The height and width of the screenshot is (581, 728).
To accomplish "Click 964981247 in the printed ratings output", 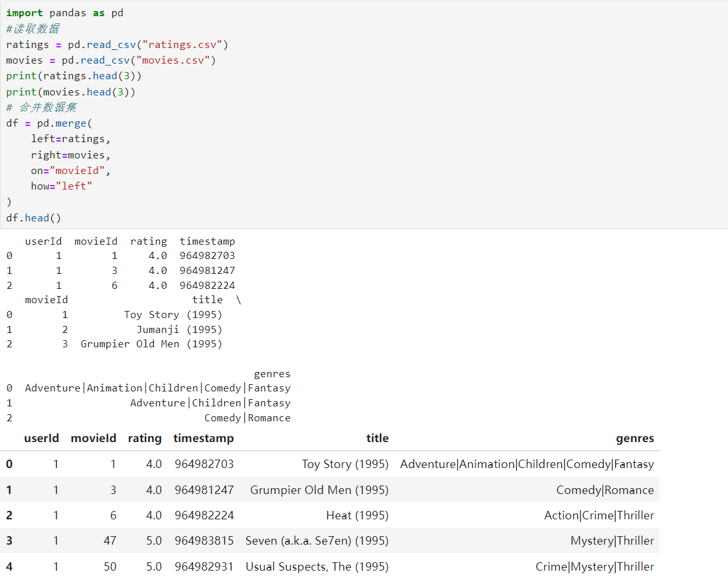I will tap(208, 271).
